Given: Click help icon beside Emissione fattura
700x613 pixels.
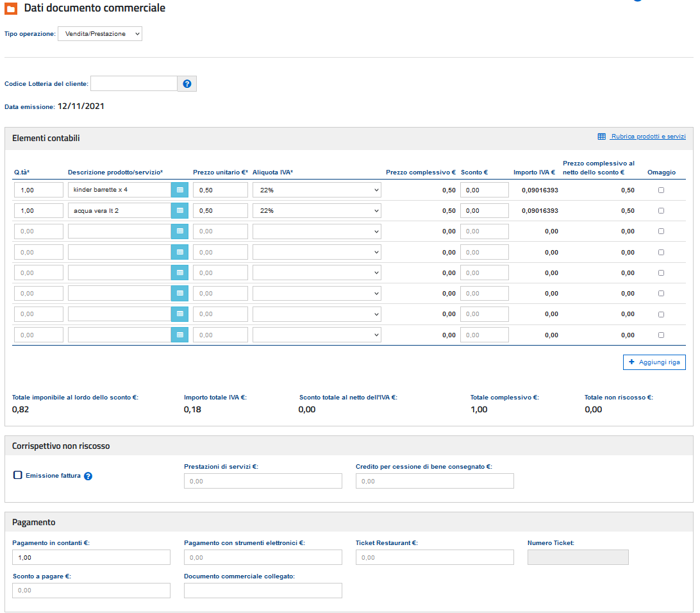Looking at the screenshot, I should tap(88, 476).
